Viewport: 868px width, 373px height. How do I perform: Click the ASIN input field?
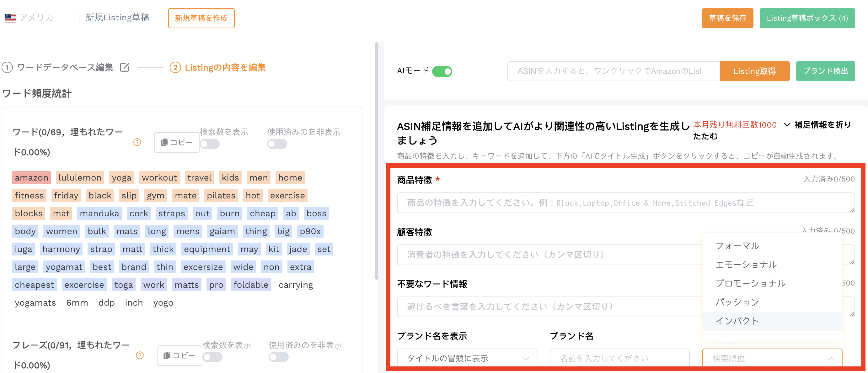click(613, 71)
